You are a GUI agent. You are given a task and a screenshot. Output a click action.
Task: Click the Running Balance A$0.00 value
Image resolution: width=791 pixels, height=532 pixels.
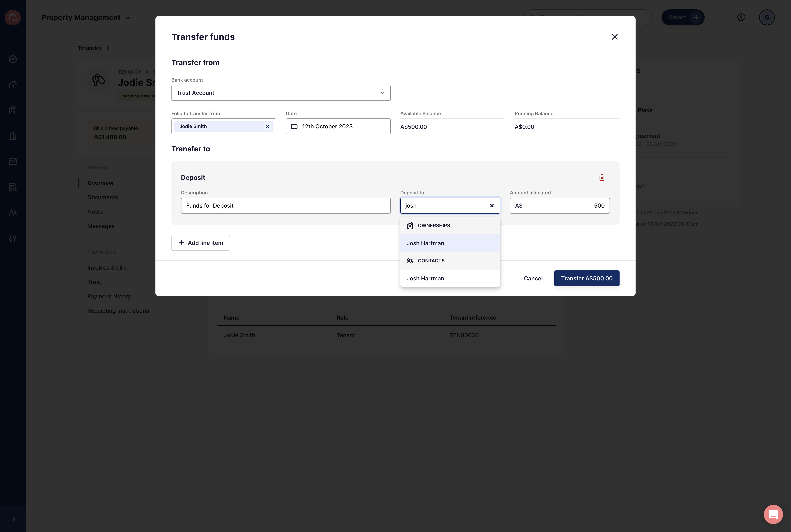tap(524, 127)
